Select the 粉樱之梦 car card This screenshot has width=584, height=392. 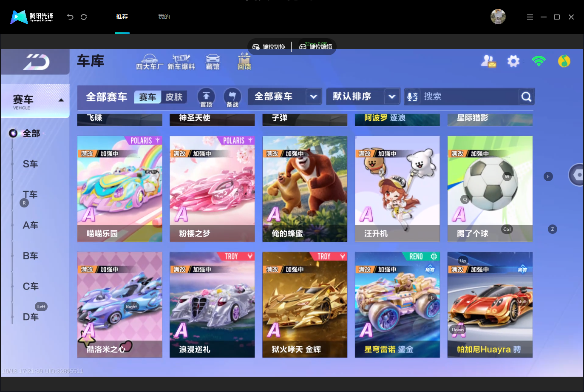(212, 189)
